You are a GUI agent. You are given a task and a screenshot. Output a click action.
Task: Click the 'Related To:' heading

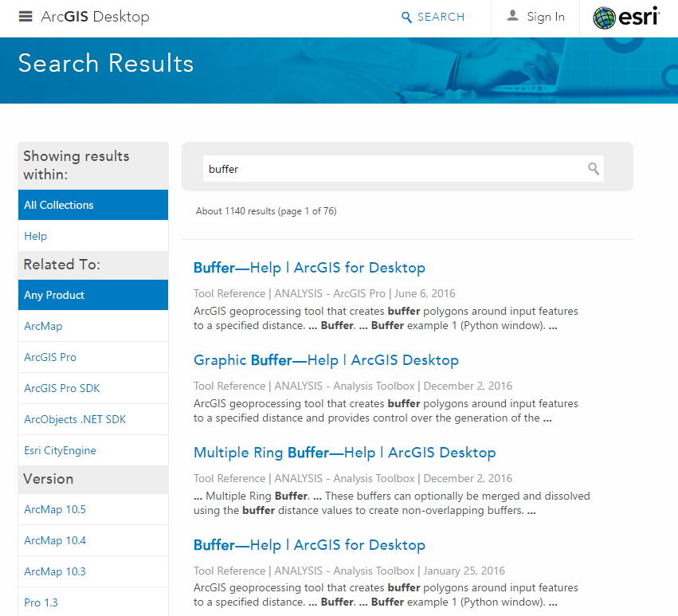(x=62, y=265)
